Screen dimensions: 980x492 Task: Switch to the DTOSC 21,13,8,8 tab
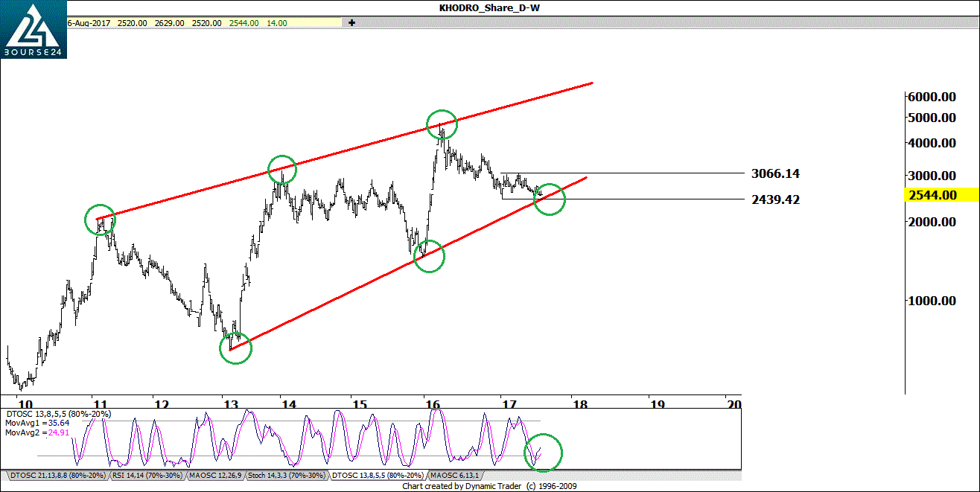pos(57,475)
